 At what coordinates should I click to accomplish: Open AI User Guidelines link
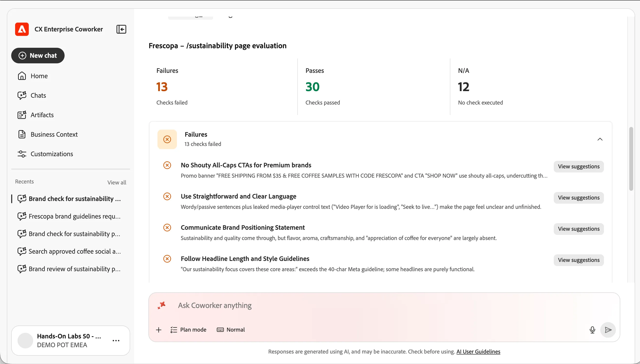pyautogui.click(x=478, y=352)
